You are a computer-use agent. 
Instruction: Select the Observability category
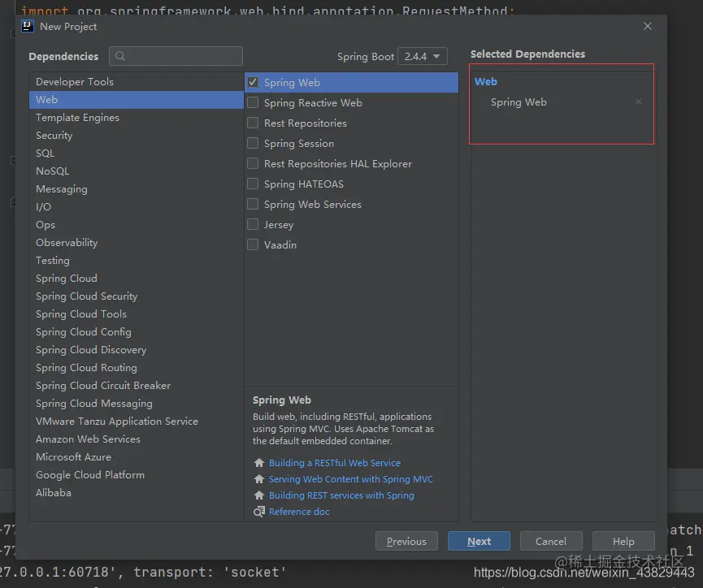point(137,243)
